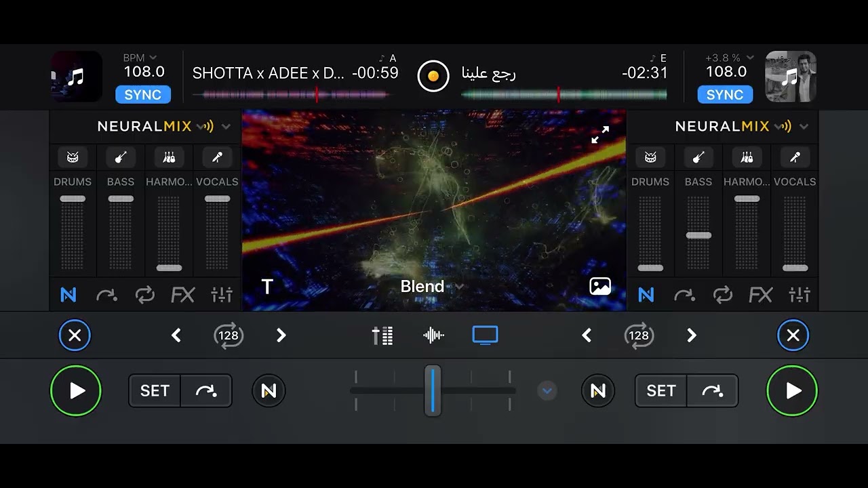Screen dimensions: 868x488
Task: Click the crossfader handle
Action: pyautogui.click(x=433, y=390)
